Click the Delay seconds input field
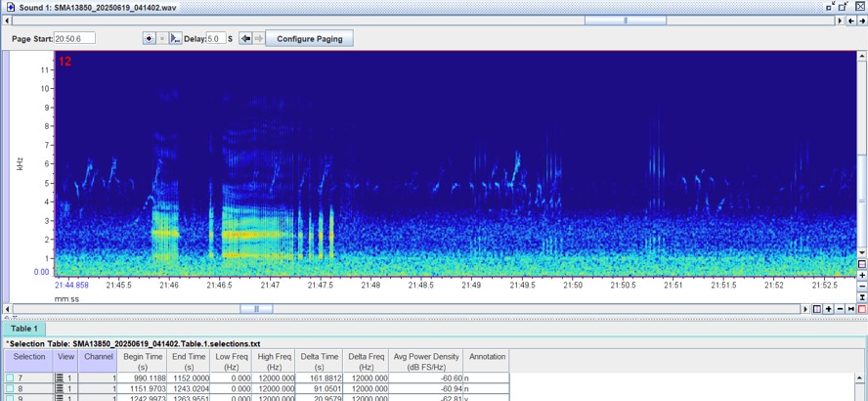Screen dimensions: 868x401 (216, 39)
